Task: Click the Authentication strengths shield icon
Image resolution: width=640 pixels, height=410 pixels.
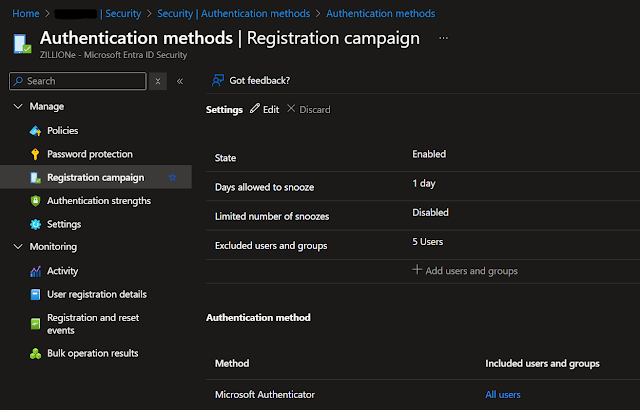Action: pyautogui.click(x=35, y=201)
